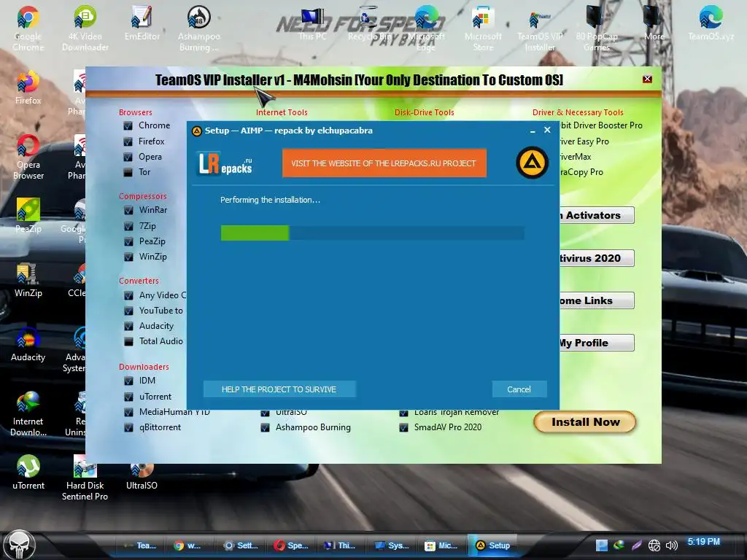The height and width of the screenshot is (560, 747).
Task: Click Visit the Website of LRepacks.ru button
Action: pyautogui.click(x=384, y=163)
